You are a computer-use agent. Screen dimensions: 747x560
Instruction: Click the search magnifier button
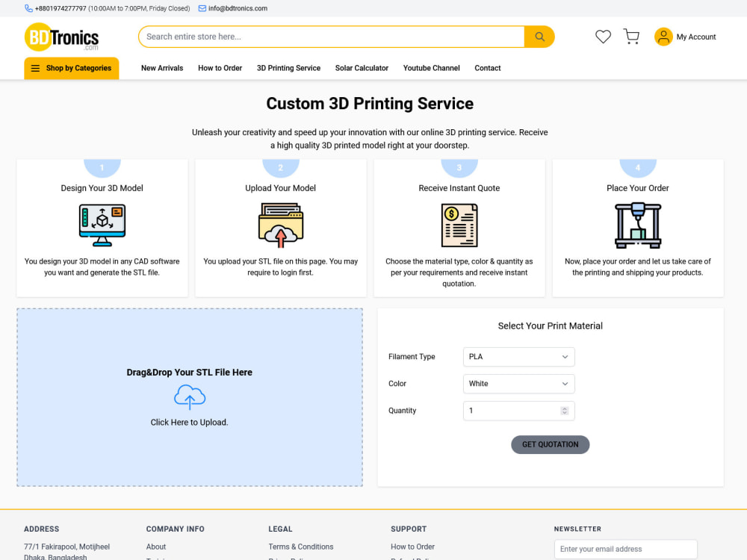[539, 37]
